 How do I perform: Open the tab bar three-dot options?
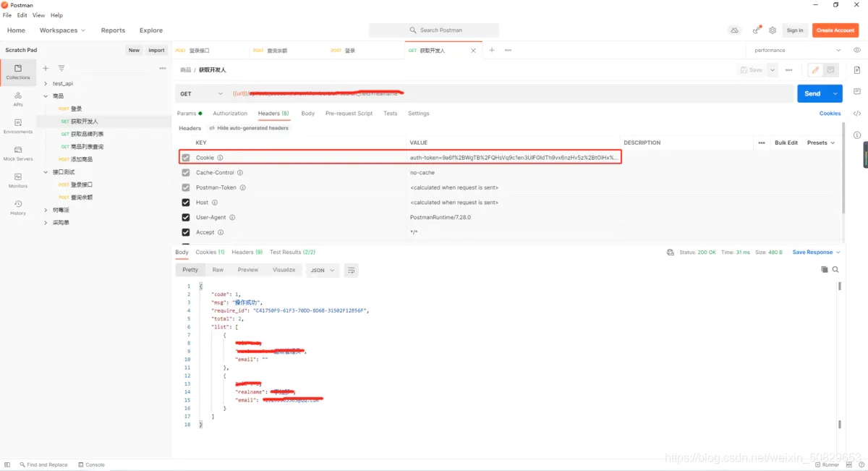tap(508, 50)
